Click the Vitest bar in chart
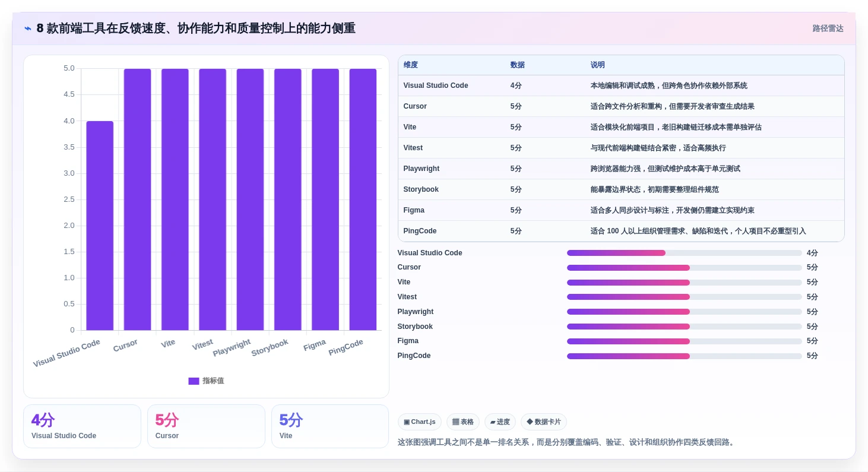The image size is (868, 472). (x=213, y=199)
